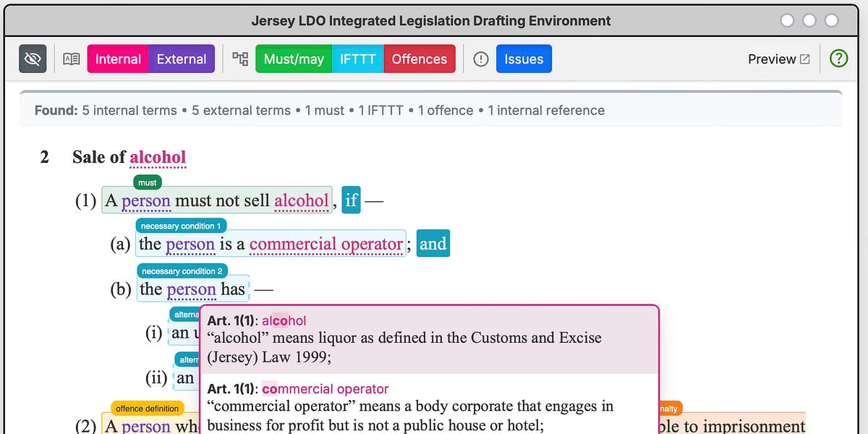Enable the Internal terms highlight toggle
Viewport: 868px width, 434px height.
point(117,59)
